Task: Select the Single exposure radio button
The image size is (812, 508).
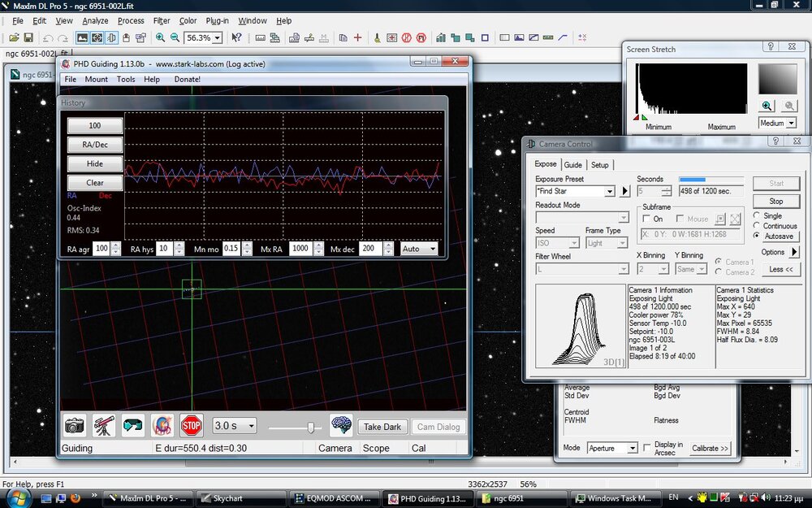Action: pos(758,215)
